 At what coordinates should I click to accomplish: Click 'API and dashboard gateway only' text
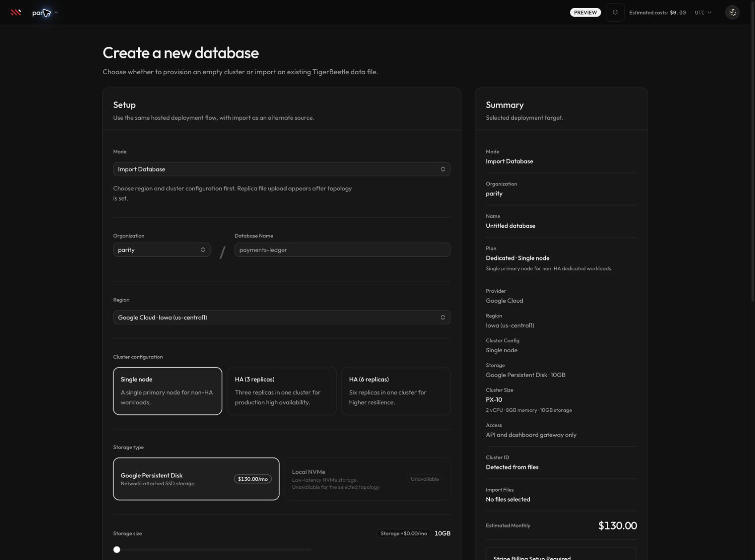click(x=531, y=435)
